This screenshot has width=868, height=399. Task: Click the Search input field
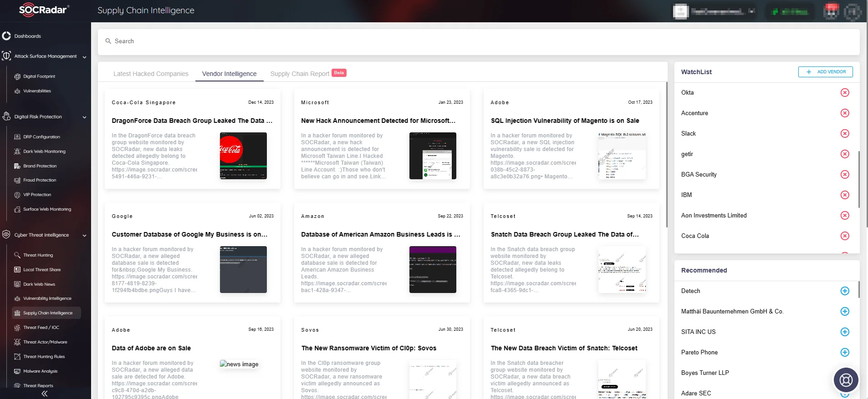(479, 42)
